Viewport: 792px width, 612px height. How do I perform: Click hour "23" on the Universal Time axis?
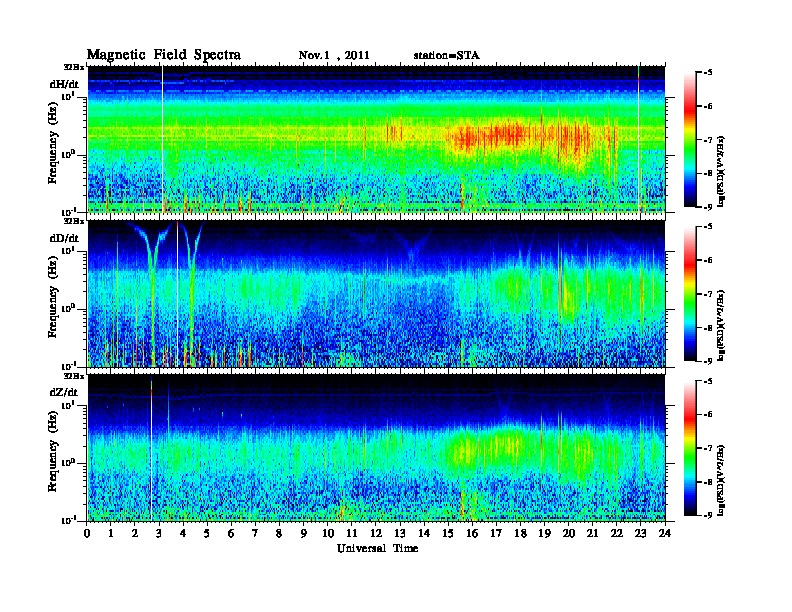[x=640, y=533]
